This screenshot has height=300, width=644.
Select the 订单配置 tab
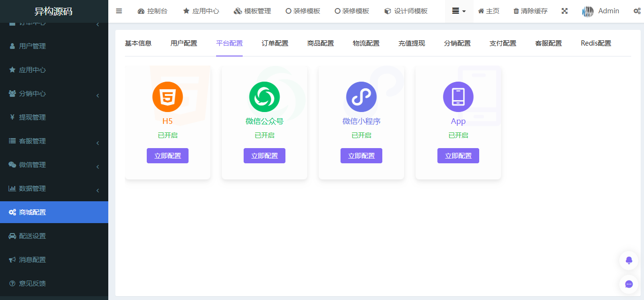pos(275,43)
